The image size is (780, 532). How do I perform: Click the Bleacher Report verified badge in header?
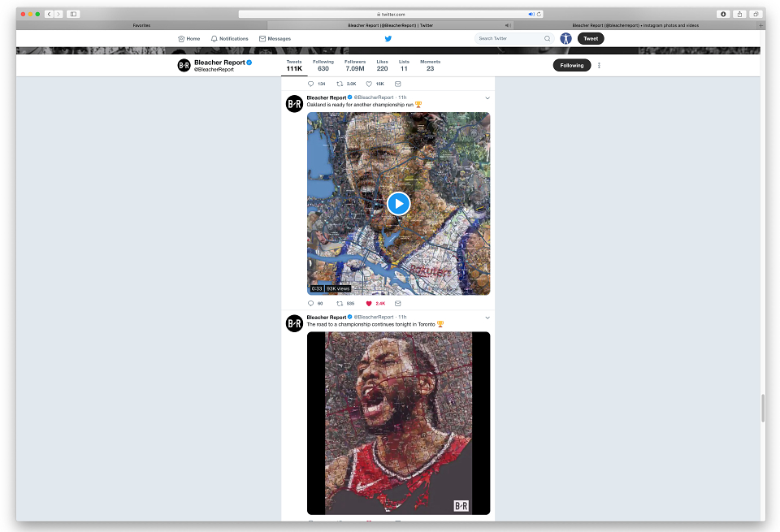pyautogui.click(x=249, y=63)
